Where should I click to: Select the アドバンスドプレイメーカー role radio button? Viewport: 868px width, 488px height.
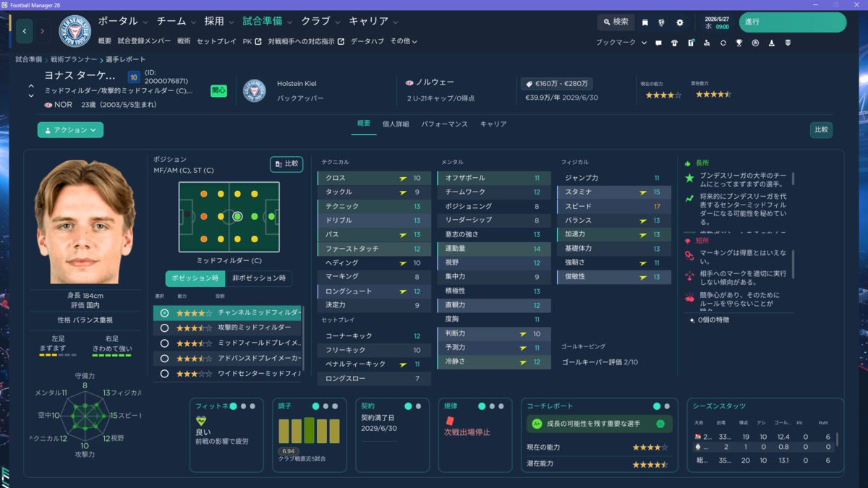(164, 359)
